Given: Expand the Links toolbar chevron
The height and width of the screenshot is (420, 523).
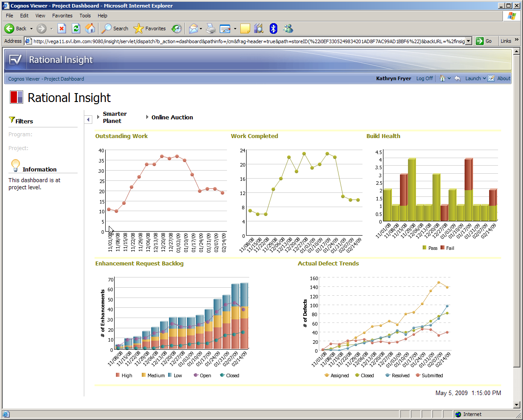Looking at the screenshot, I should (x=517, y=40).
